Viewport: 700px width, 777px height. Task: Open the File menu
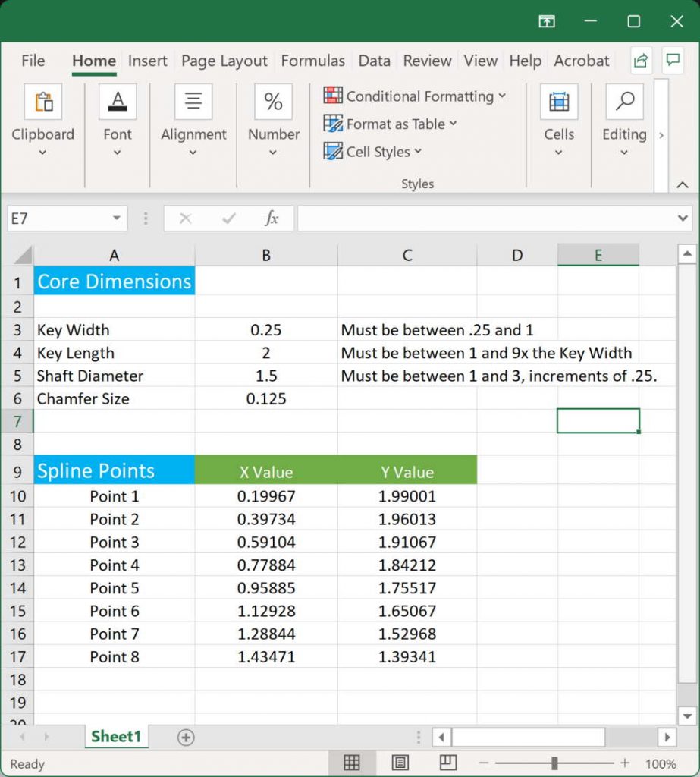pos(33,61)
